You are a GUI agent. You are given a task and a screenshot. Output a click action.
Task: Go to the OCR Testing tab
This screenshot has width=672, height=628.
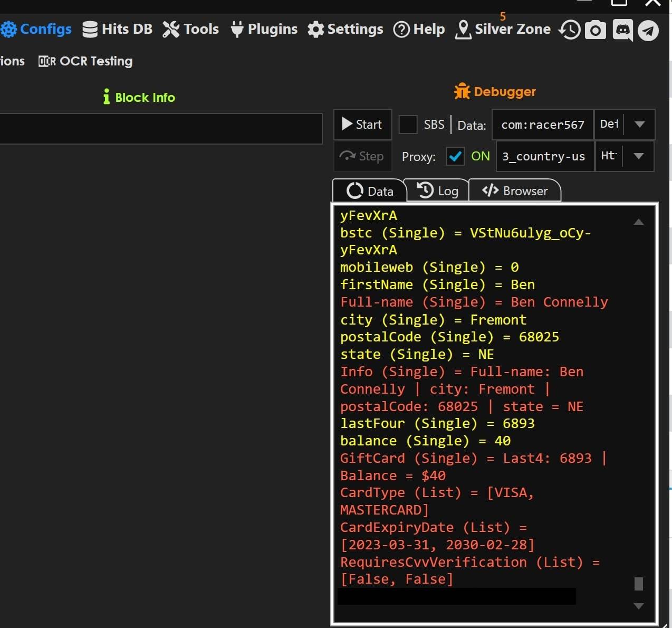[85, 61]
